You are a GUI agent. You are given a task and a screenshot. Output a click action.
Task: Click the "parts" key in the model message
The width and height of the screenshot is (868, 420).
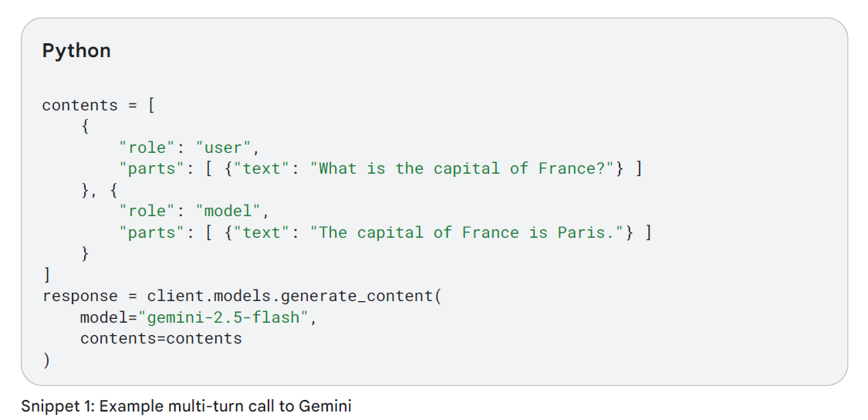152,232
